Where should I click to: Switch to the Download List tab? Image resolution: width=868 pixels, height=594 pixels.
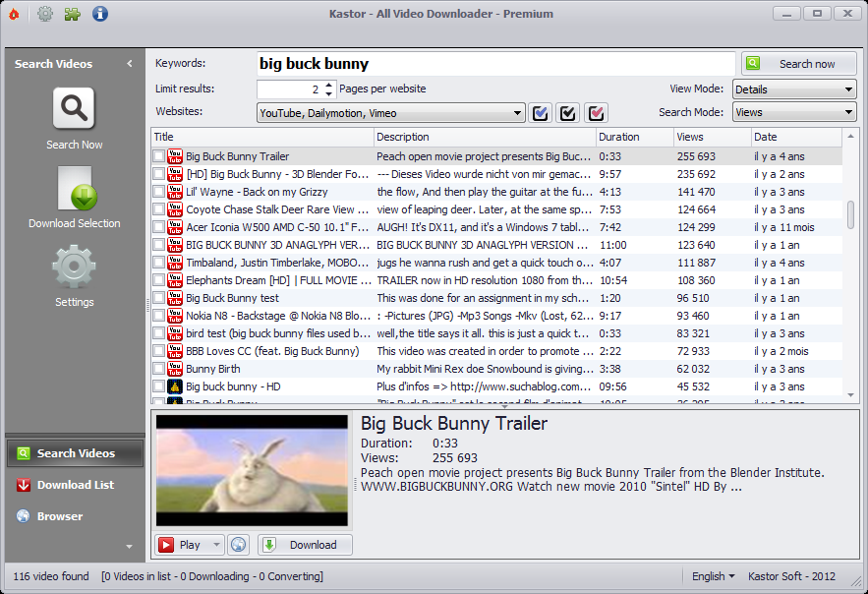pyautogui.click(x=75, y=485)
